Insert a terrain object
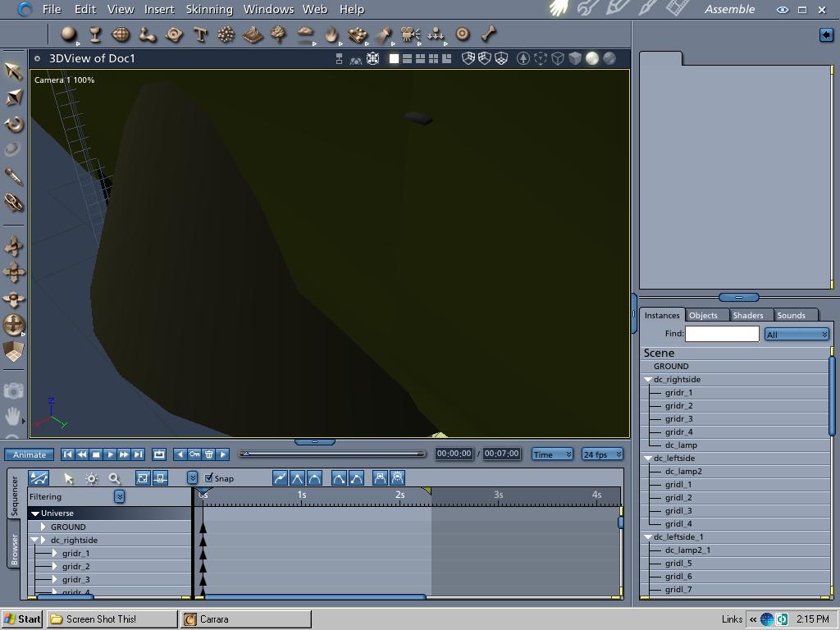This screenshot has width=840, height=630. point(253,34)
